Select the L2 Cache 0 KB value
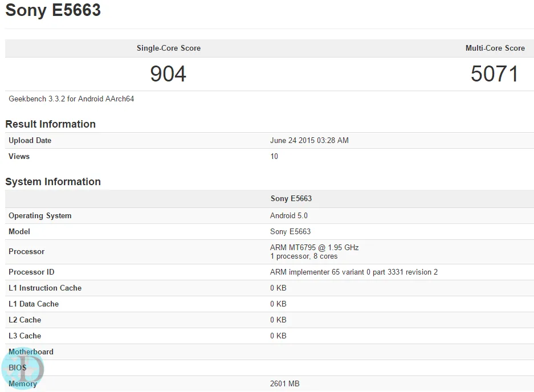Image resolution: width=534 pixels, height=392 pixels. click(278, 320)
